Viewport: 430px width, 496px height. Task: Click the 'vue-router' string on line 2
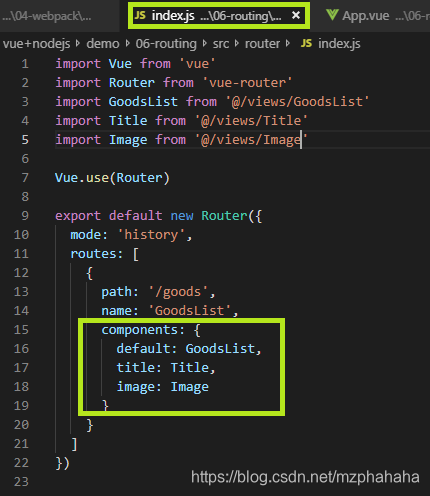tap(247, 83)
